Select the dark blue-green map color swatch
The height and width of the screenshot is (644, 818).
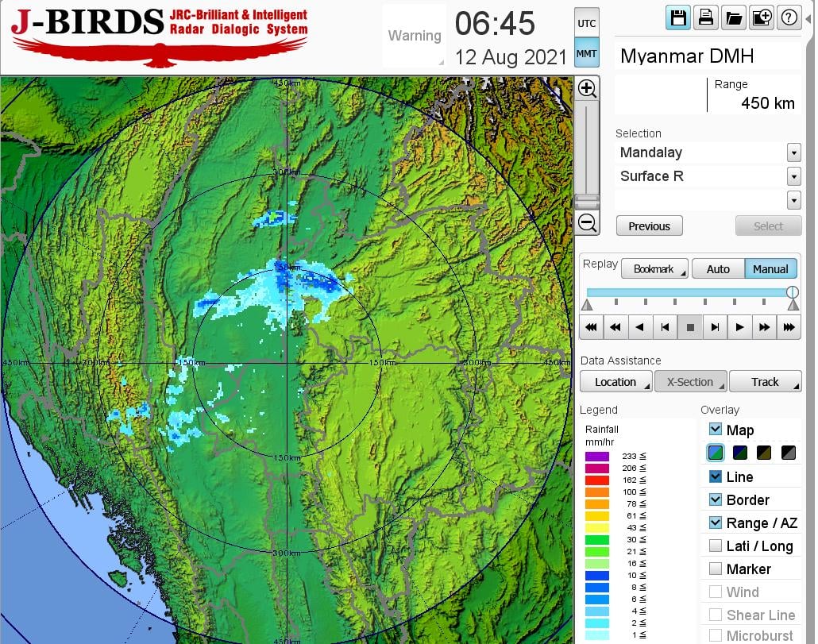pos(739,453)
